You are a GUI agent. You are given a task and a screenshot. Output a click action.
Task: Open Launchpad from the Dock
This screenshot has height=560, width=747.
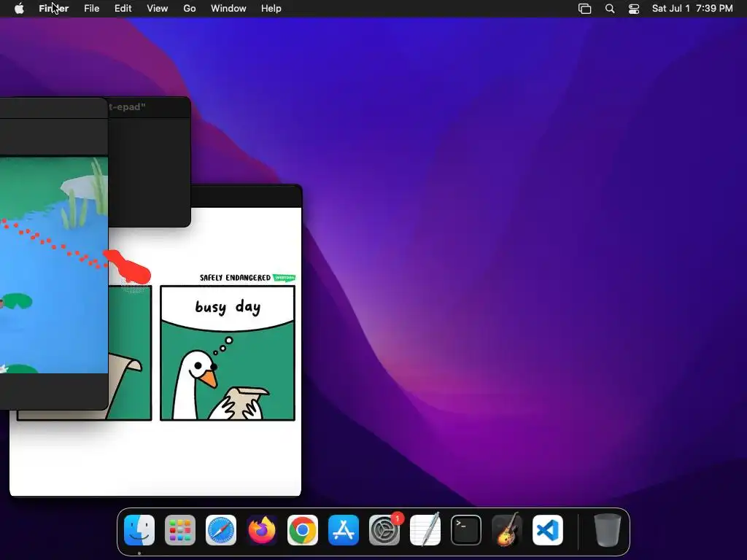(x=180, y=530)
